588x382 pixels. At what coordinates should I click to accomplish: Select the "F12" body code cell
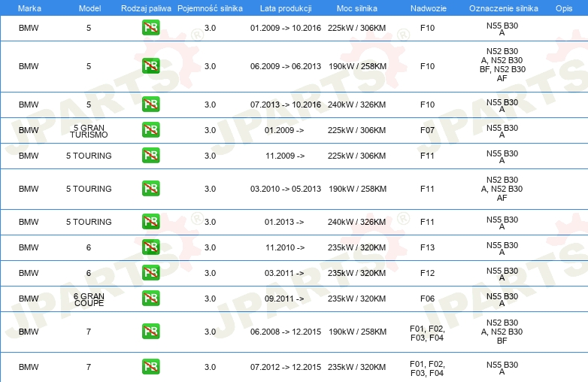pyautogui.click(x=427, y=273)
